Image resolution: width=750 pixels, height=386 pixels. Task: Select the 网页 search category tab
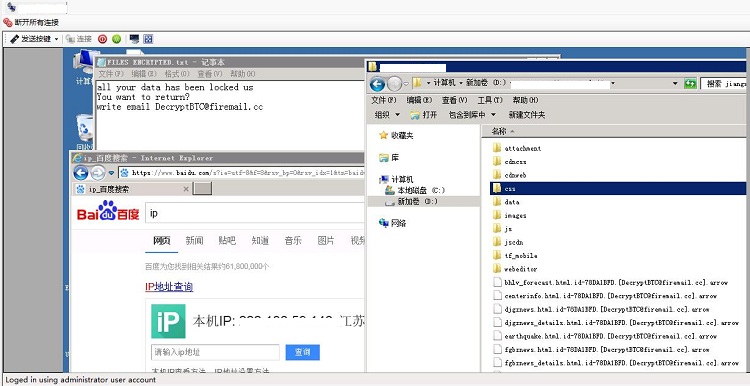[161, 241]
